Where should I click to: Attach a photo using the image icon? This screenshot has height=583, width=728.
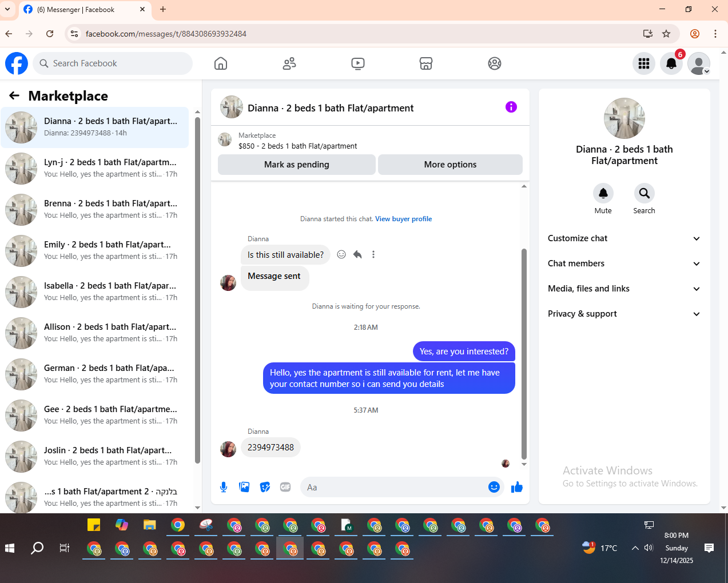coord(244,487)
